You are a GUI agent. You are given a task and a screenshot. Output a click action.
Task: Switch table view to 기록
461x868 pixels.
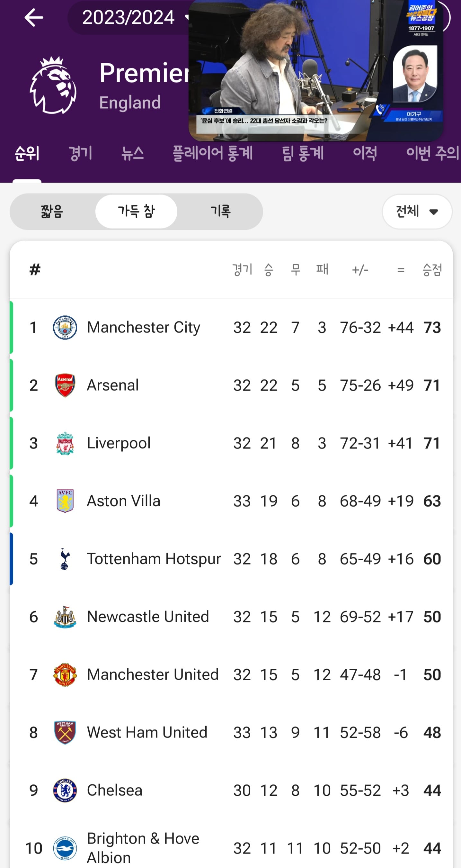221,212
